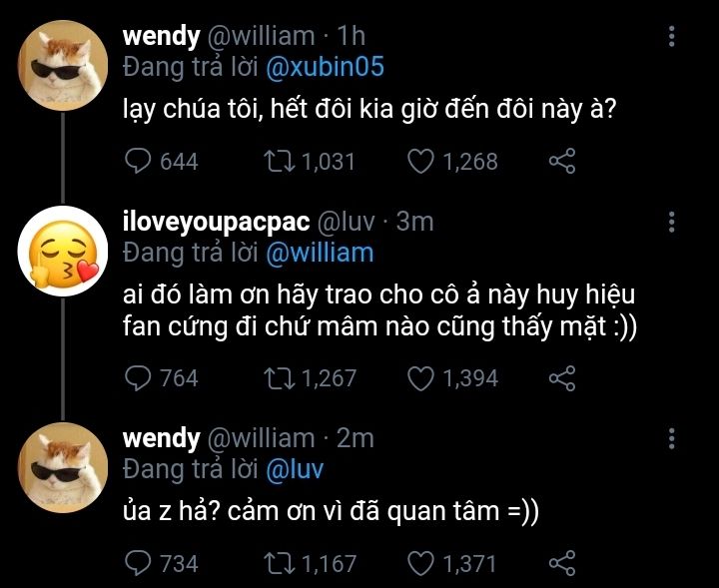Like iloveyoupacpac's tweet with 1,394 likes
719x588 pixels.
pyautogui.click(x=420, y=378)
